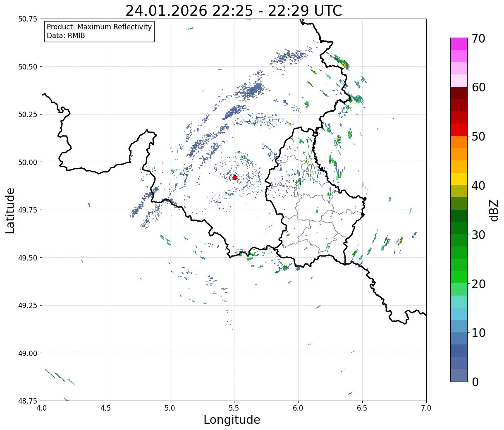The image size is (504, 430).
Task: Click the colorbar tick label 40
Action: [478, 186]
